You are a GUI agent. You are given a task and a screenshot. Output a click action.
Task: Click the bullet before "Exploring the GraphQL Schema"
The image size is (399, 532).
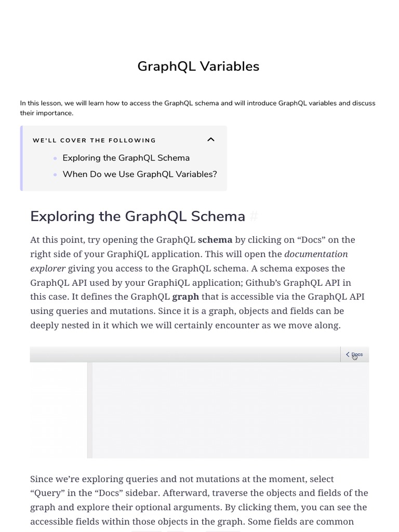[x=55, y=158]
